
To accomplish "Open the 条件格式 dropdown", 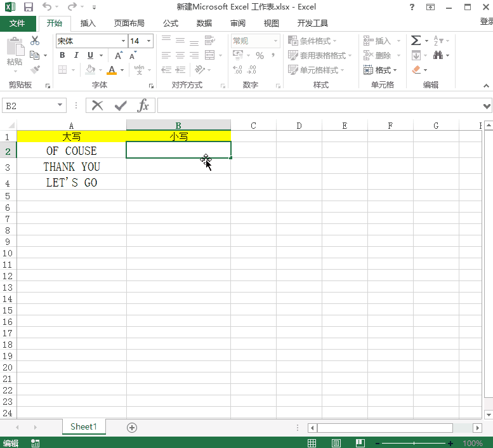I will tap(312, 41).
